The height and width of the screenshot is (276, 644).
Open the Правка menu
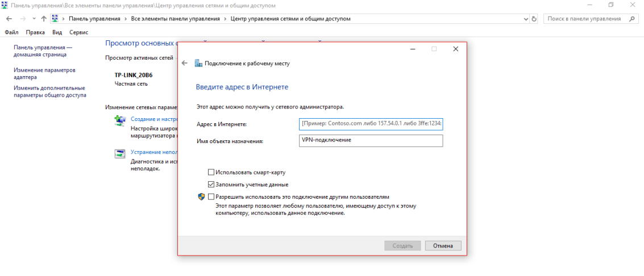(x=35, y=32)
